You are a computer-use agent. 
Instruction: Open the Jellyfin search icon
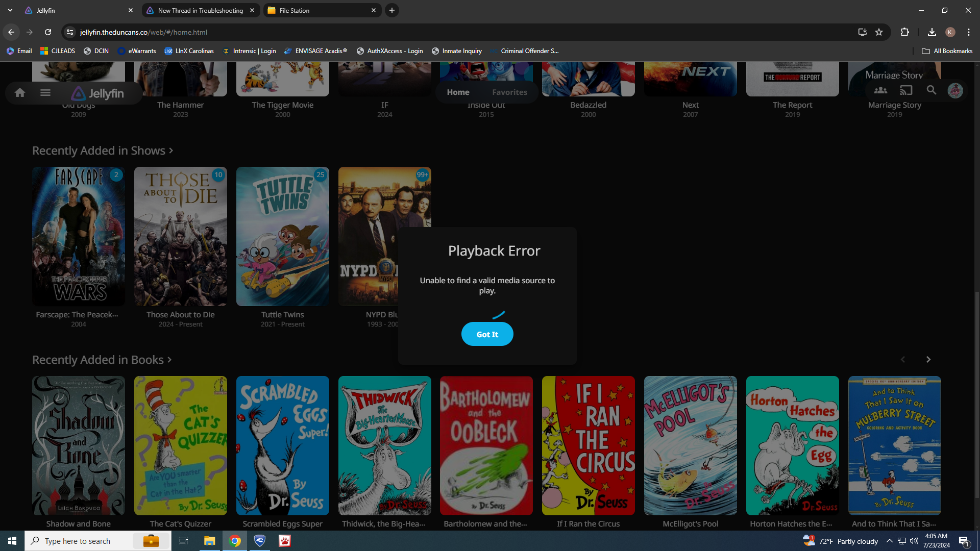(x=932, y=91)
